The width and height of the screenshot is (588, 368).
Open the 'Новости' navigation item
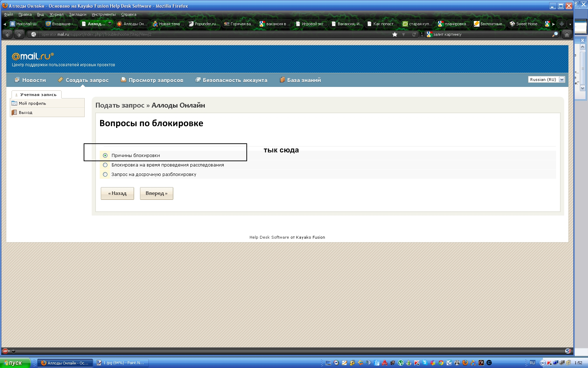tap(30, 80)
